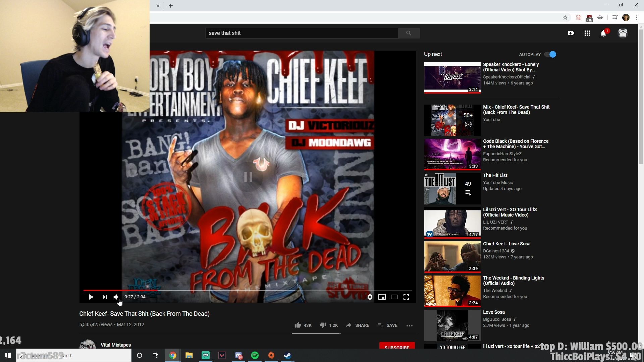
Task: Seek along the video progress bar
Action: click(248, 290)
